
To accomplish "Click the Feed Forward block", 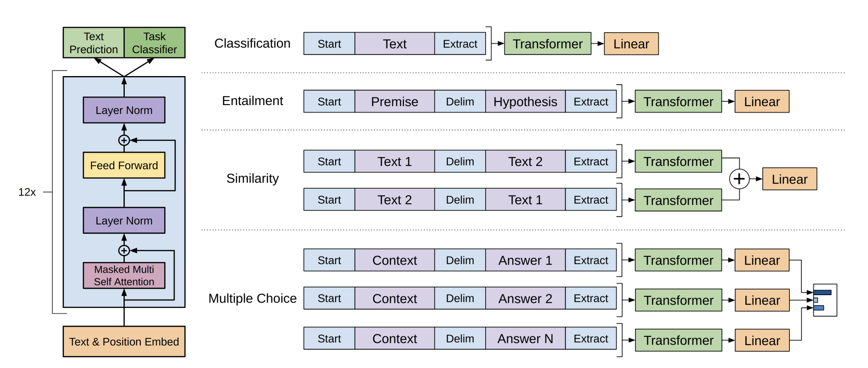I will coord(124,165).
